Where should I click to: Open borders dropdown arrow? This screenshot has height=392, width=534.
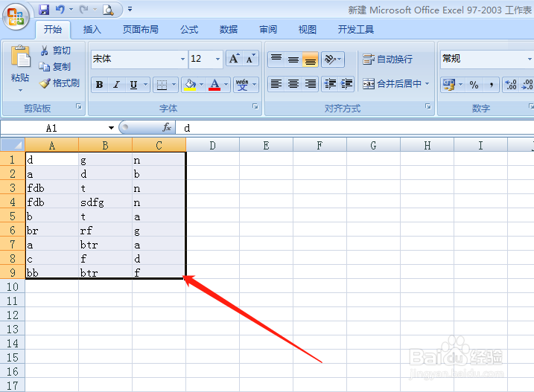point(174,84)
